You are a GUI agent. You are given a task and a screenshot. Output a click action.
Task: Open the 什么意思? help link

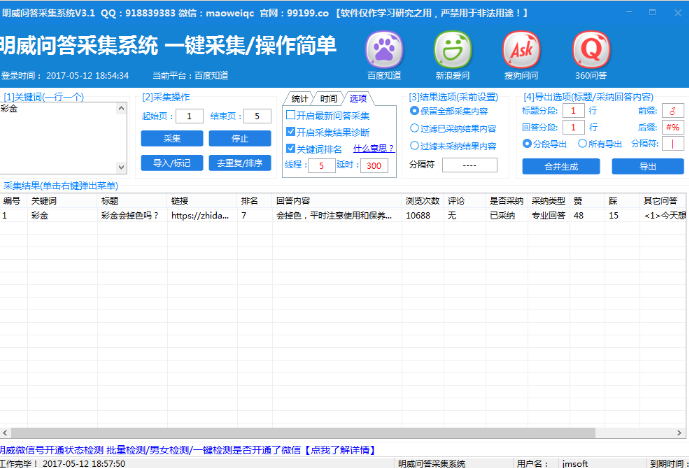[x=374, y=149]
